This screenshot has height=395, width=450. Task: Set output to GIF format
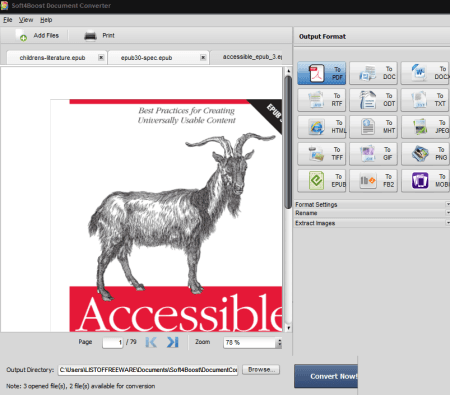[373, 154]
